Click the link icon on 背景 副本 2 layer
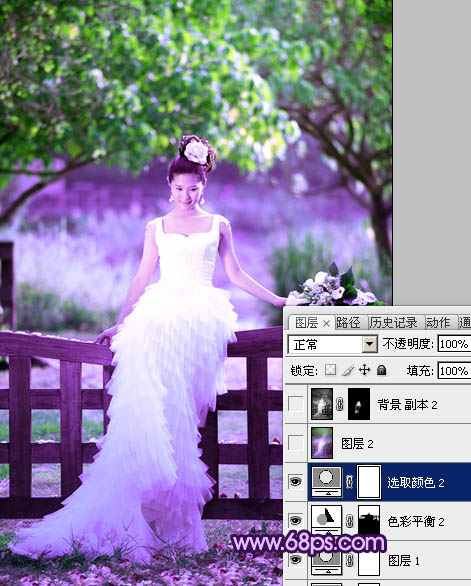The height and width of the screenshot is (586, 471). point(339,404)
